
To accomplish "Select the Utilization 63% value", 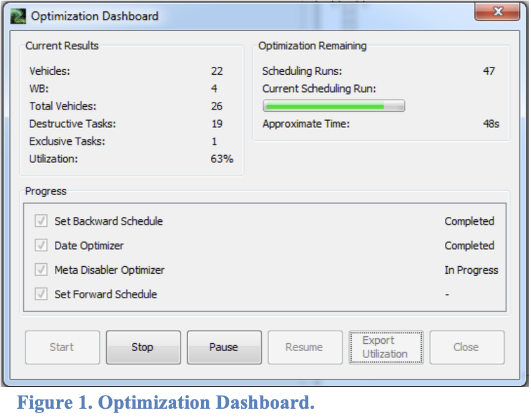I will coord(222,159).
